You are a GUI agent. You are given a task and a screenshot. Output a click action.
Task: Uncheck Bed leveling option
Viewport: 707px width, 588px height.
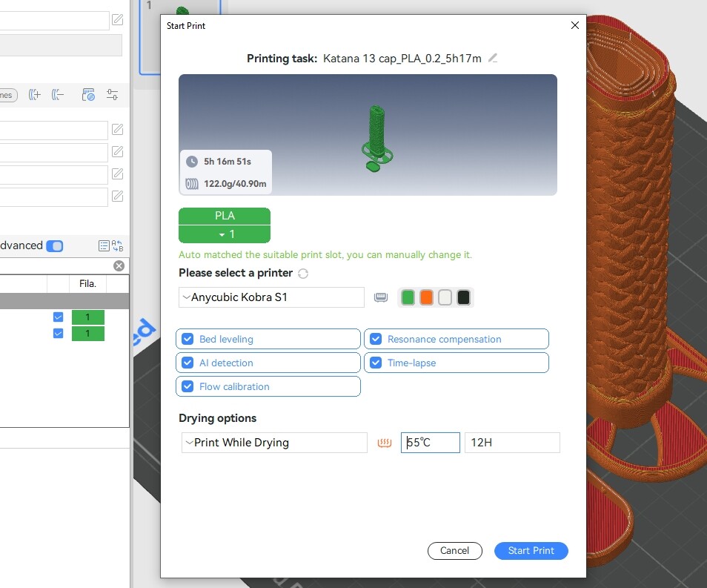pyautogui.click(x=187, y=339)
